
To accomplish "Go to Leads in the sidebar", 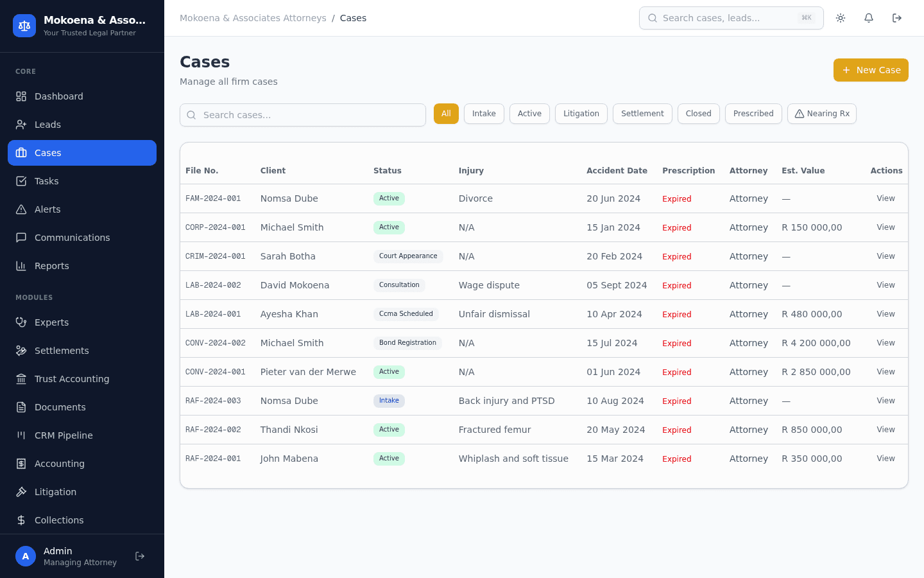I will (82, 125).
